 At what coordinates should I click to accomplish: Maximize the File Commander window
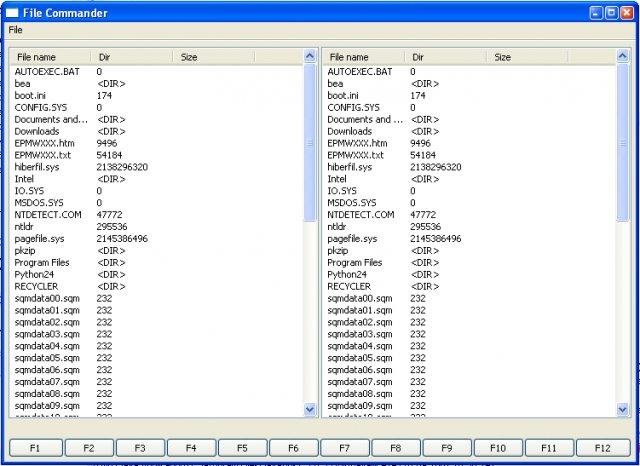tap(611, 13)
